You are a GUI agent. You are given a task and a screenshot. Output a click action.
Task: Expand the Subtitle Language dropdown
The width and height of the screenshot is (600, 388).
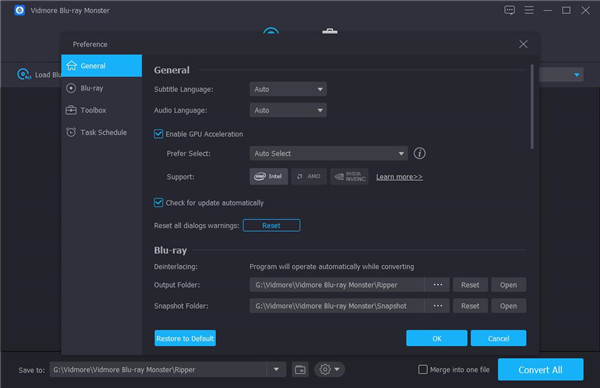[288, 89]
